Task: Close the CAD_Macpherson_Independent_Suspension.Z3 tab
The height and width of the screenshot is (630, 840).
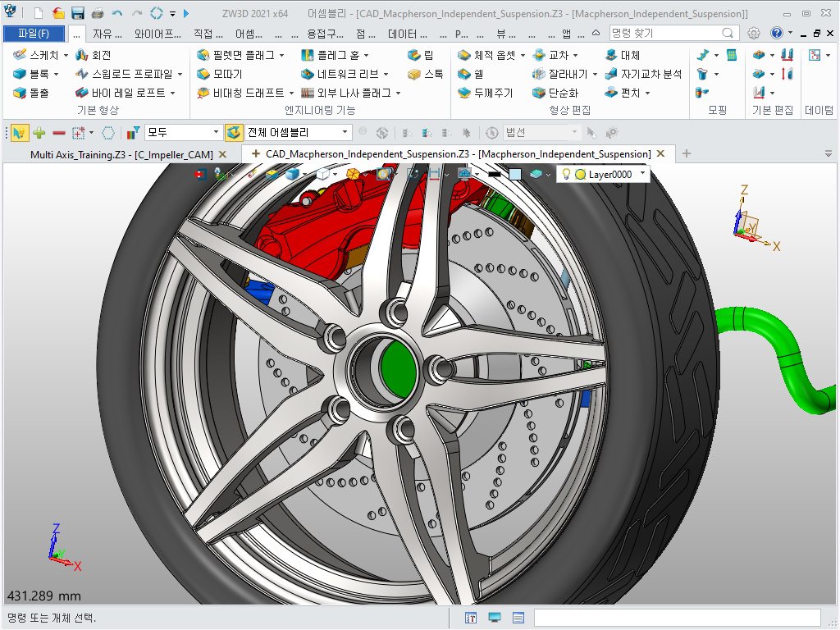Action: click(x=660, y=153)
